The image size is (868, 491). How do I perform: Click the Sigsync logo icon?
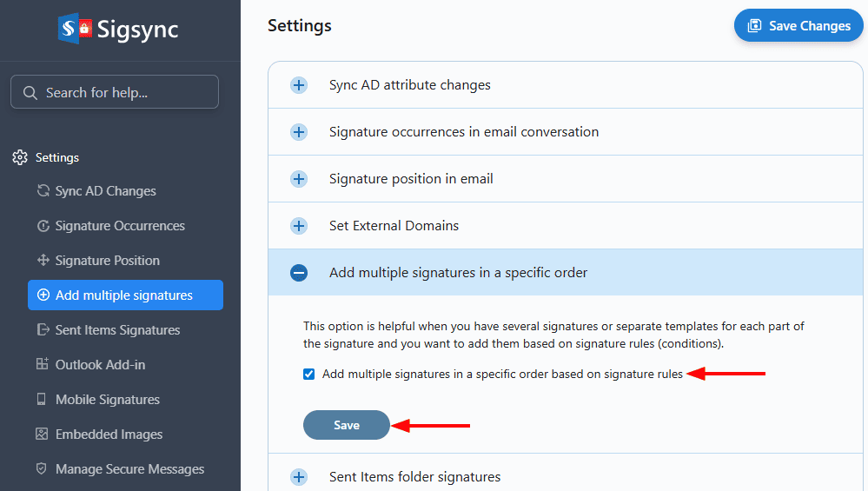click(75, 29)
